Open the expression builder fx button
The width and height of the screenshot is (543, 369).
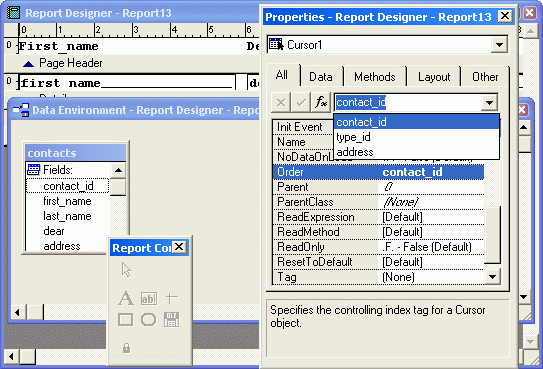click(x=321, y=102)
